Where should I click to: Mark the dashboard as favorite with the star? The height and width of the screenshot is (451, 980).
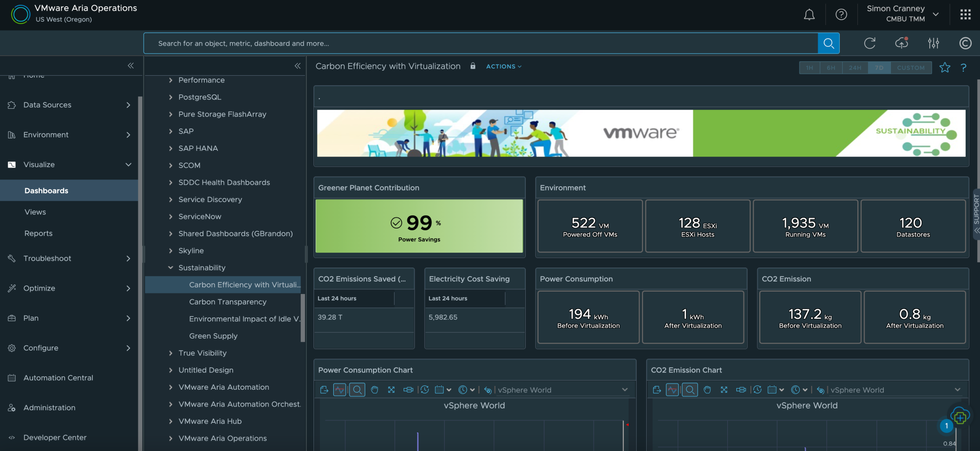(x=945, y=68)
